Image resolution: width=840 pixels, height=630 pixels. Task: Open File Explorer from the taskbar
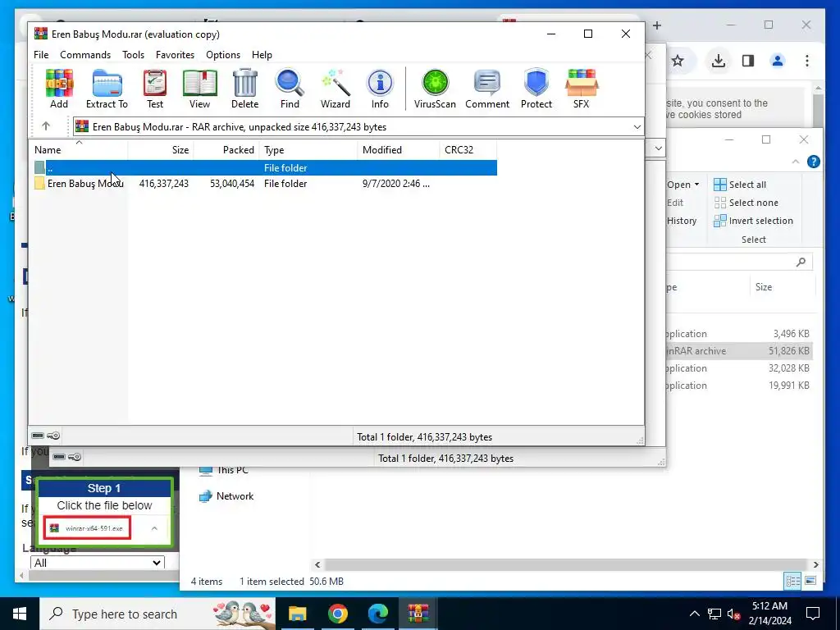[x=297, y=614]
